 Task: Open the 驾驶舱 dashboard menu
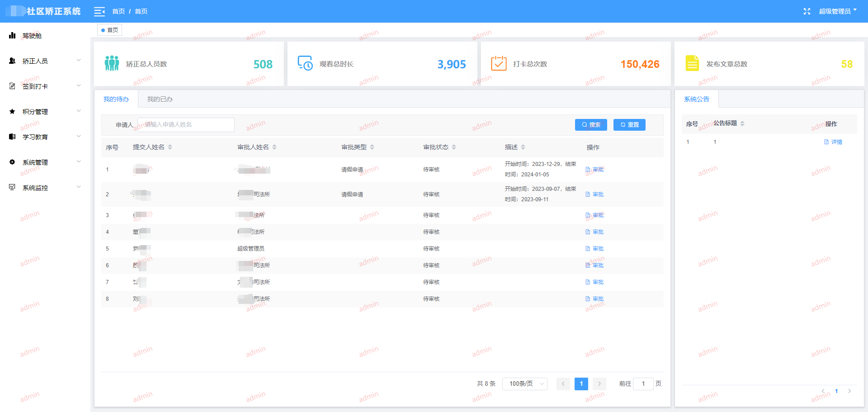[45, 36]
